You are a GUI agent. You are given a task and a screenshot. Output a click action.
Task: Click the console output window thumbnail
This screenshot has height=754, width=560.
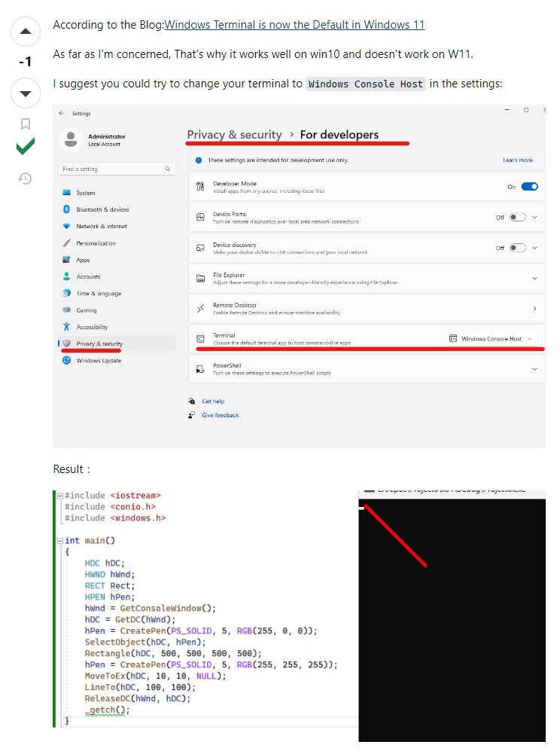click(452, 616)
